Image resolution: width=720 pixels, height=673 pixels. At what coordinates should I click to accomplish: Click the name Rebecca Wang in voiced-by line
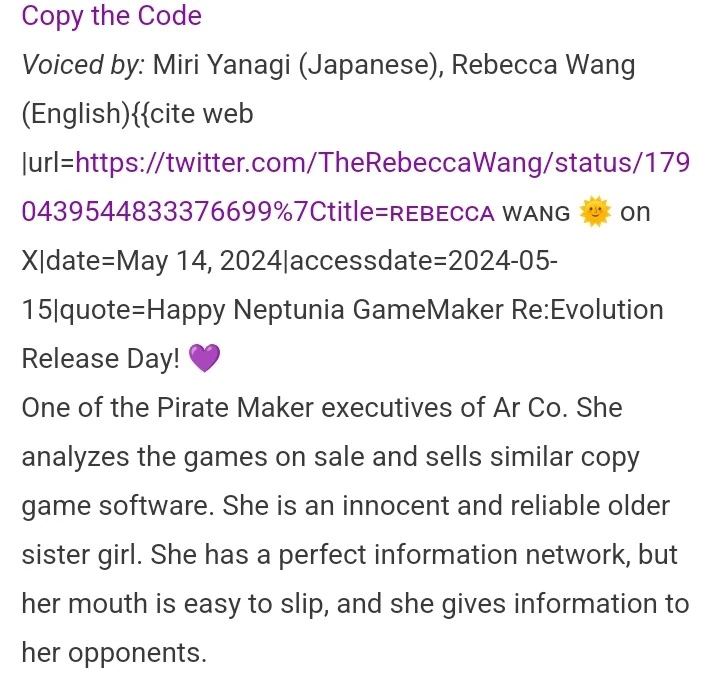pos(543,65)
